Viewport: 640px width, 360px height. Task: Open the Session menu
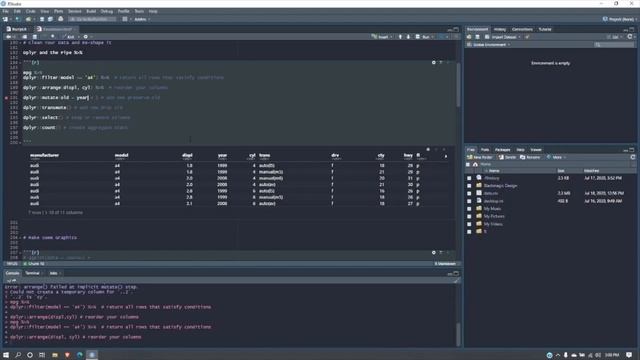coord(75,11)
